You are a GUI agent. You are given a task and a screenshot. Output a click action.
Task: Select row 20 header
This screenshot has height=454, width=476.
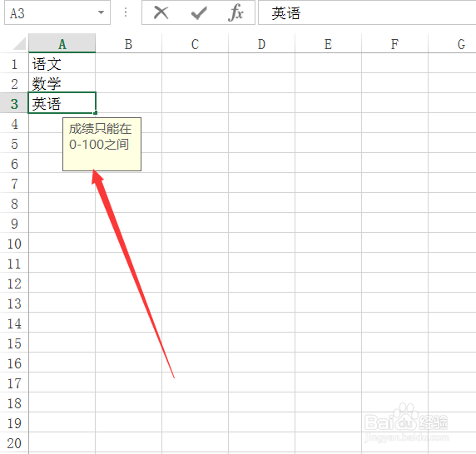[14, 443]
